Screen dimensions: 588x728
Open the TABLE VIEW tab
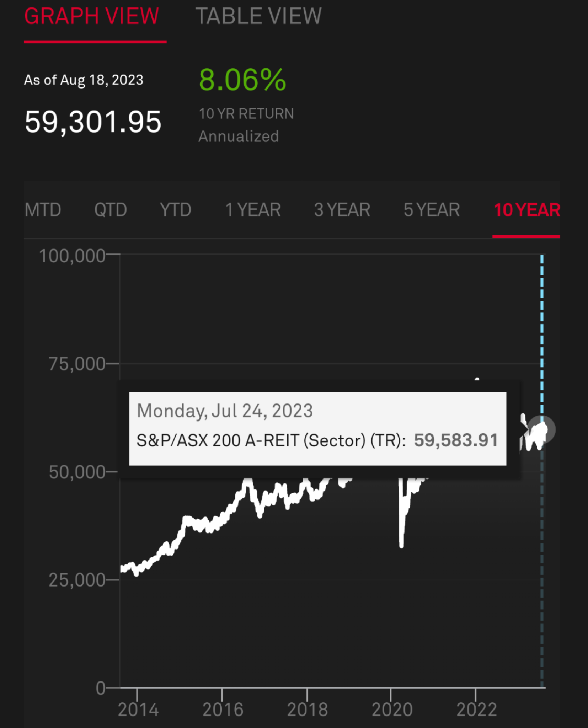258,16
